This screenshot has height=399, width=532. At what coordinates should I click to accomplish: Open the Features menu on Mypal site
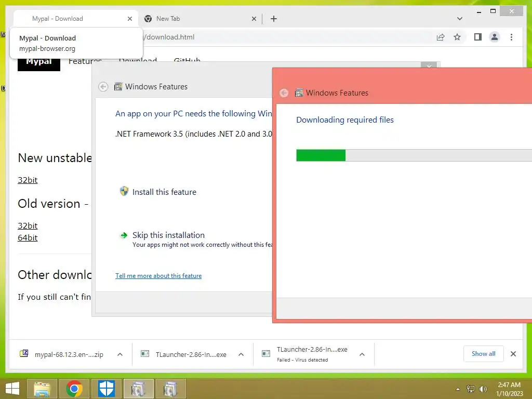[x=85, y=61]
